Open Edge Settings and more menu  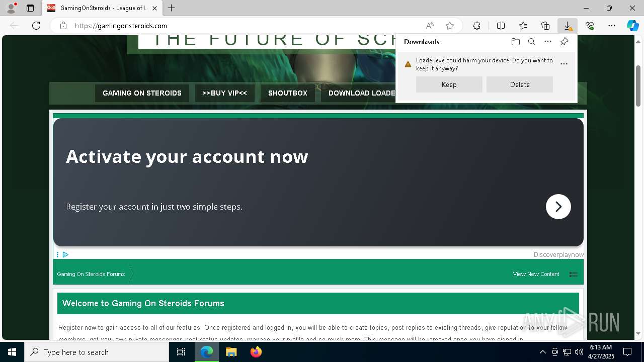[x=612, y=26]
